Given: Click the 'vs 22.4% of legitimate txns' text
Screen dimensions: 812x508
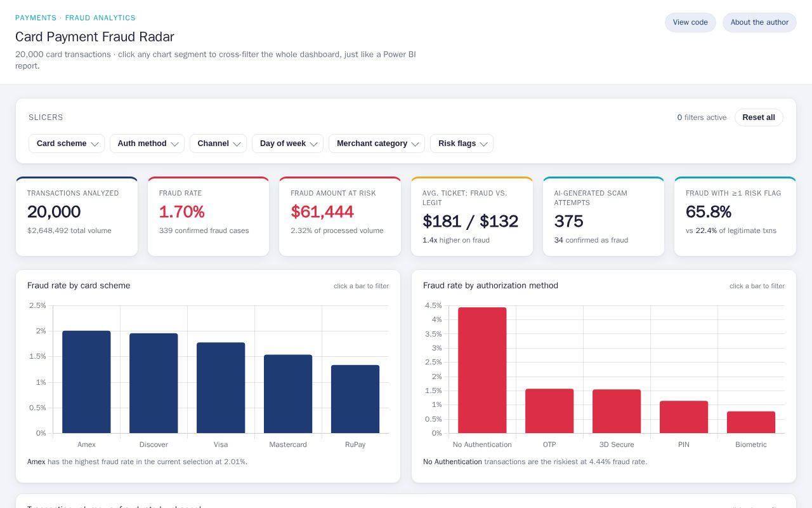Looking at the screenshot, I should [x=731, y=231].
